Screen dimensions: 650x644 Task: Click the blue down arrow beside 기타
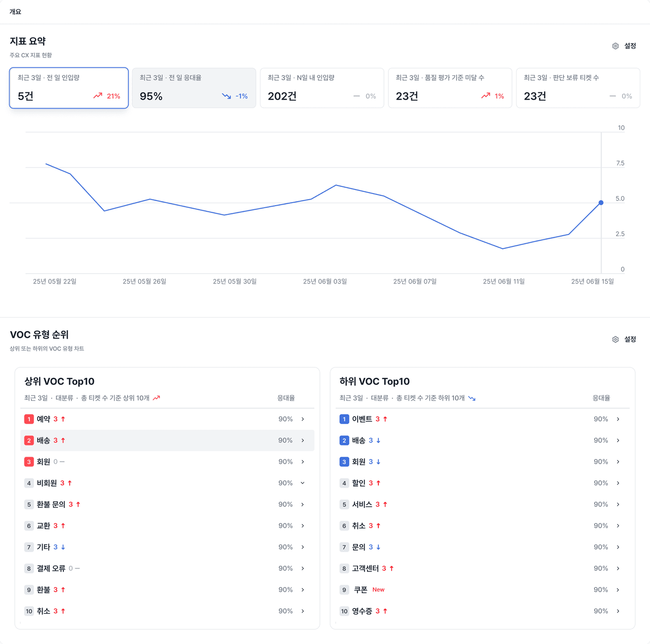click(x=63, y=547)
